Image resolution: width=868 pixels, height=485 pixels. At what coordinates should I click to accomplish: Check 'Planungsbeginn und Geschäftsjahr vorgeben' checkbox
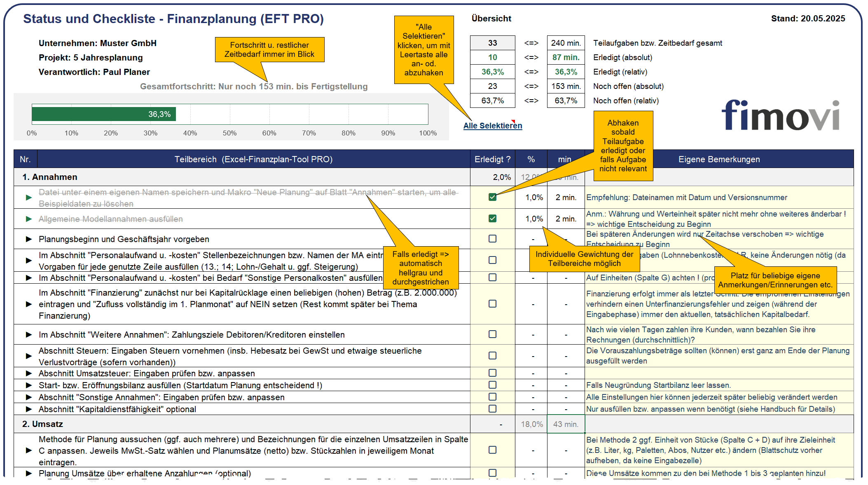pos(492,239)
